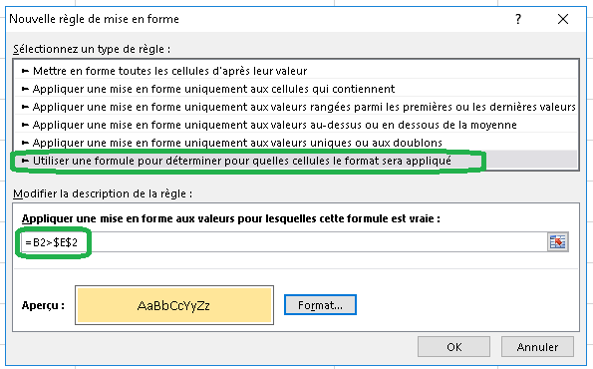593x369 pixels.
Task: Confirm the rule with OK
Action: [x=454, y=347]
